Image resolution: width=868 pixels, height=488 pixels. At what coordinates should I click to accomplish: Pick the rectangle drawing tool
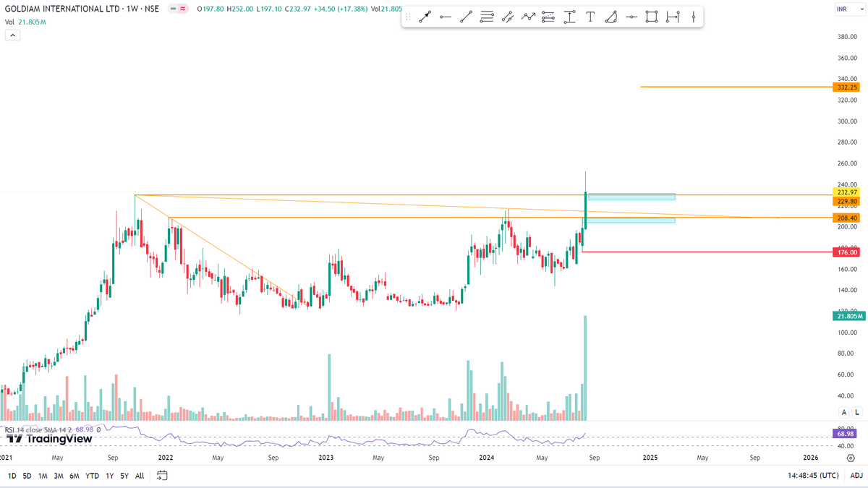pos(652,17)
